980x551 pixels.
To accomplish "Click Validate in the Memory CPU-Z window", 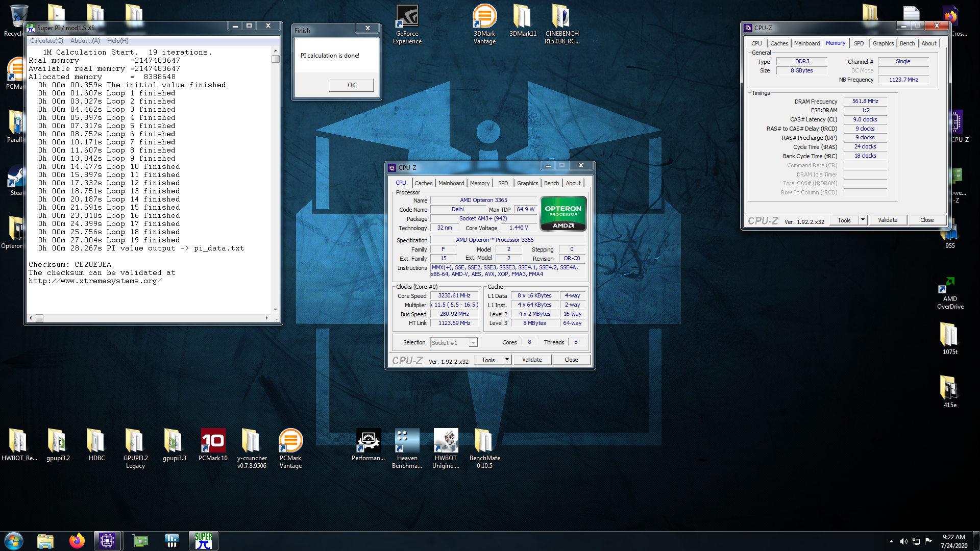I will 888,220.
